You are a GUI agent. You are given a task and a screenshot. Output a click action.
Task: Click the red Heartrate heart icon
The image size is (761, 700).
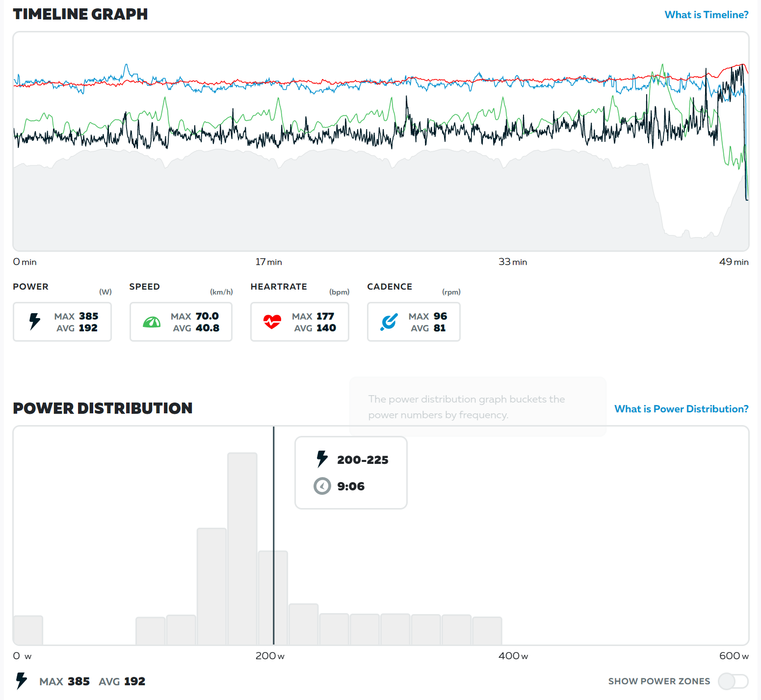coord(272,322)
